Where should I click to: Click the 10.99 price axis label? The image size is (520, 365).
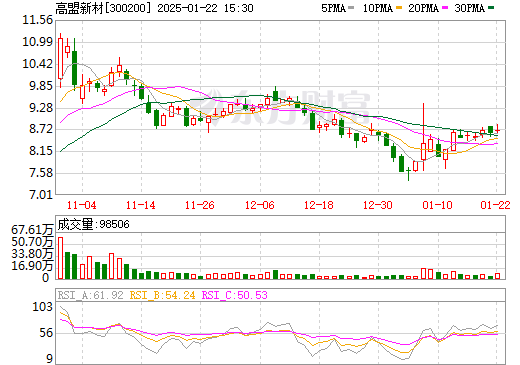pos(37,42)
